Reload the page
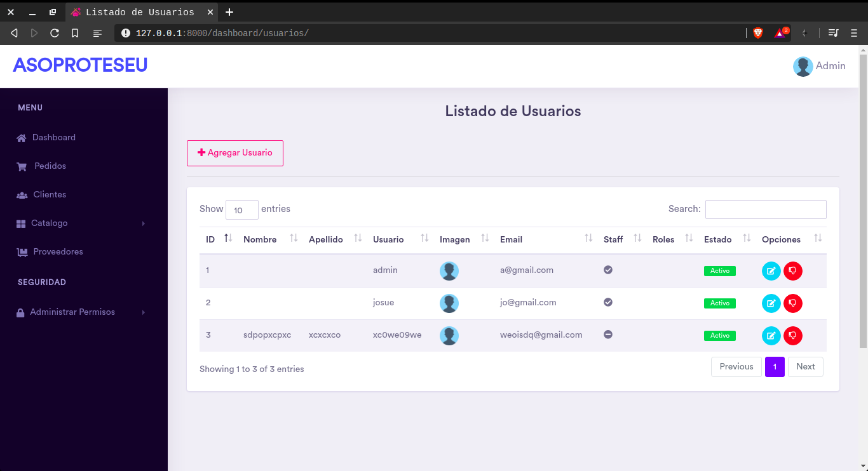This screenshot has width=868, height=471. coord(55,33)
